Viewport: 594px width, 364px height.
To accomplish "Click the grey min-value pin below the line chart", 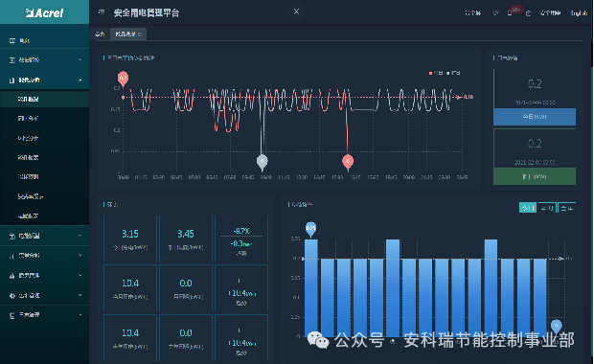I will pyautogui.click(x=263, y=162).
